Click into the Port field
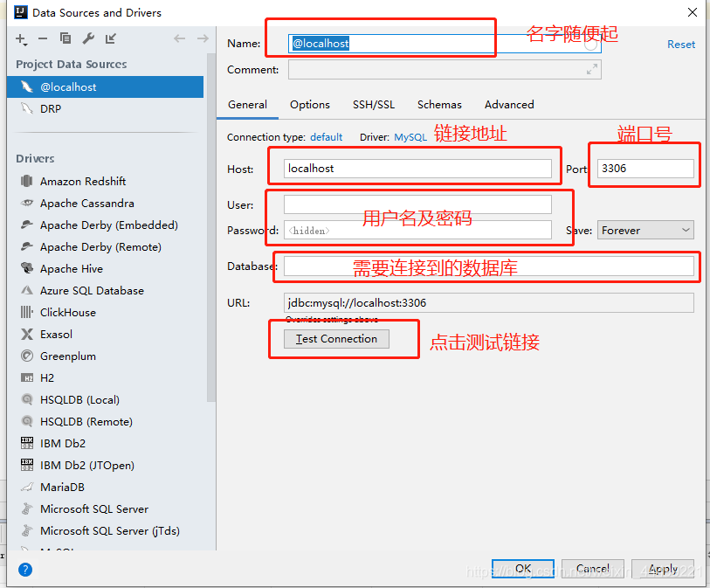This screenshot has width=710, height=588. [645, 169]
